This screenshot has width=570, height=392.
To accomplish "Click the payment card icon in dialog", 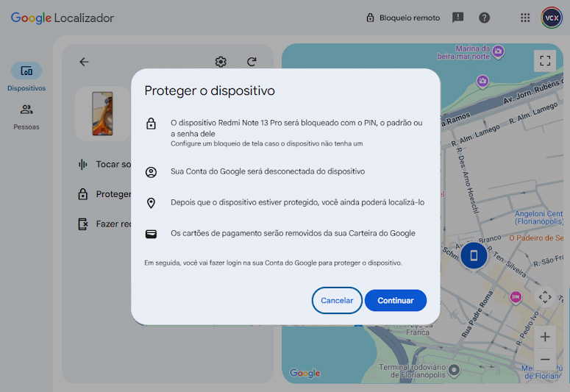I will coord(151,234).
